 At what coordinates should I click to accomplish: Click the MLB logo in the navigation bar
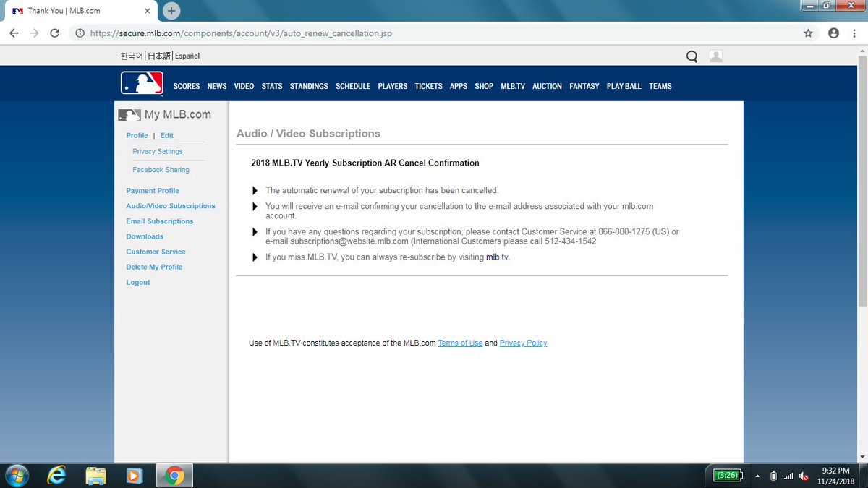(142, 84)
